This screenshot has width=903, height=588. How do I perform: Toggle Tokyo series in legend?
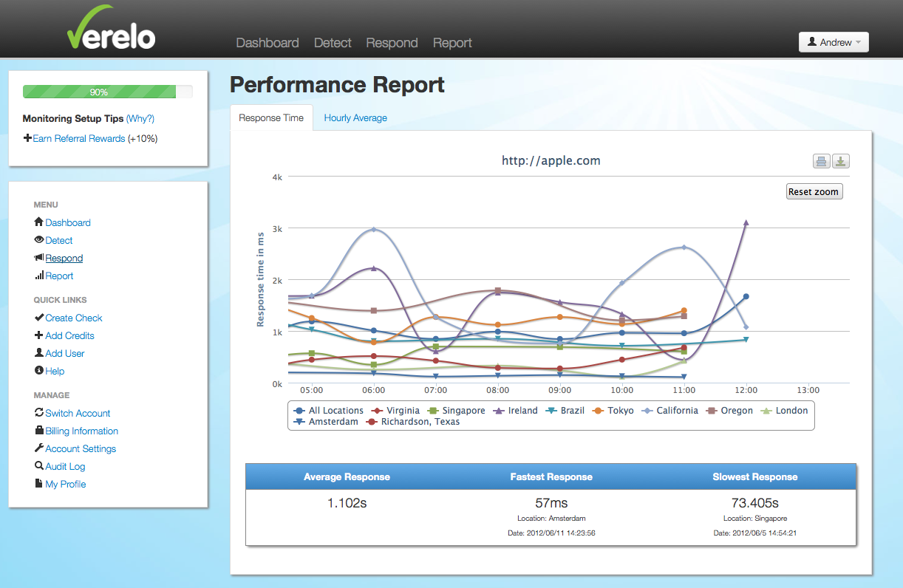pos(613,411)
